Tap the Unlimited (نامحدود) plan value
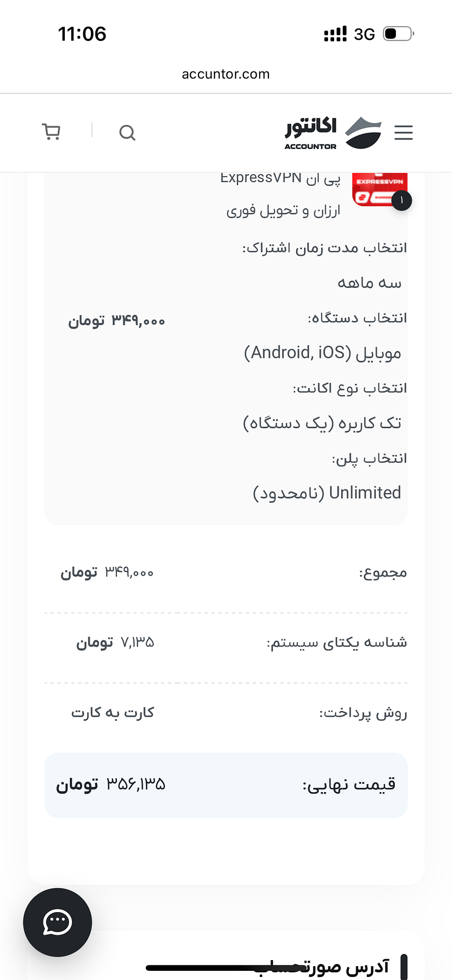 pyautogui.click(x=327, y=493)
